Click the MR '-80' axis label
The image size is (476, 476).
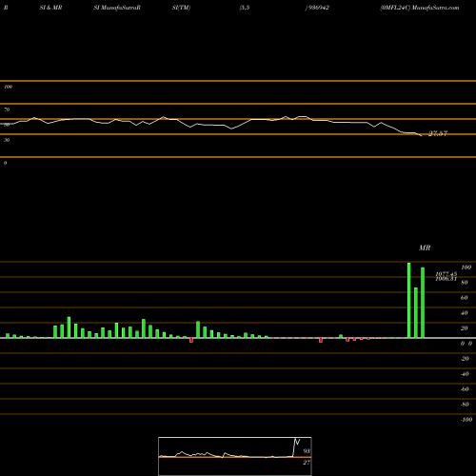[465, 405]
